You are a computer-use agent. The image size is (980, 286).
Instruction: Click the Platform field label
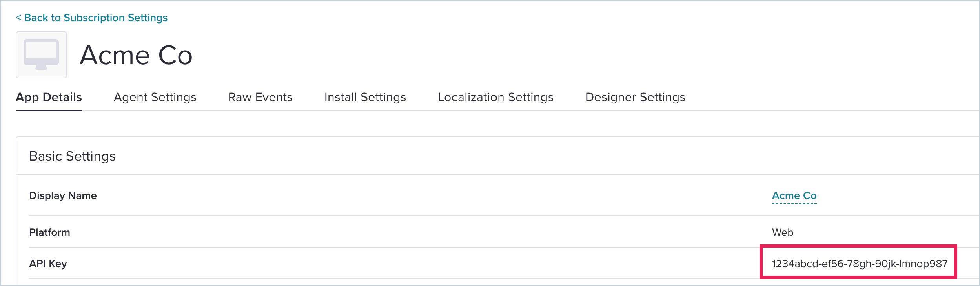pyautogui.click(x=49, y=232)
